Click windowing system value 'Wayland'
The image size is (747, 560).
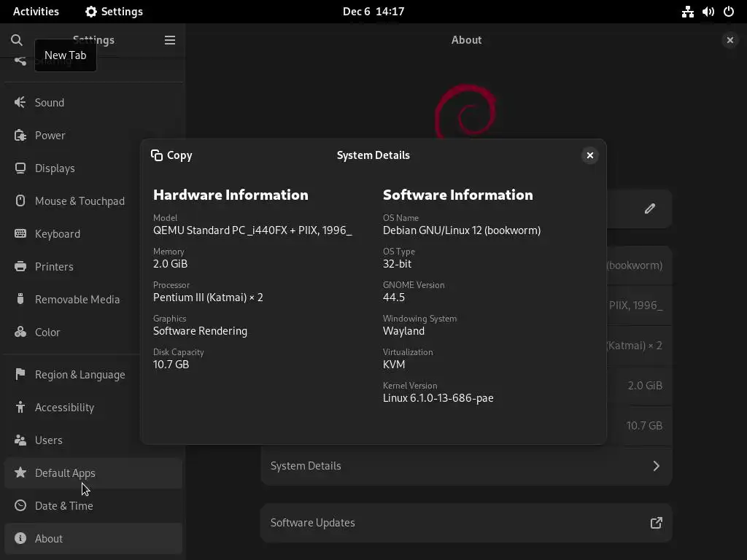coord(403,331)
